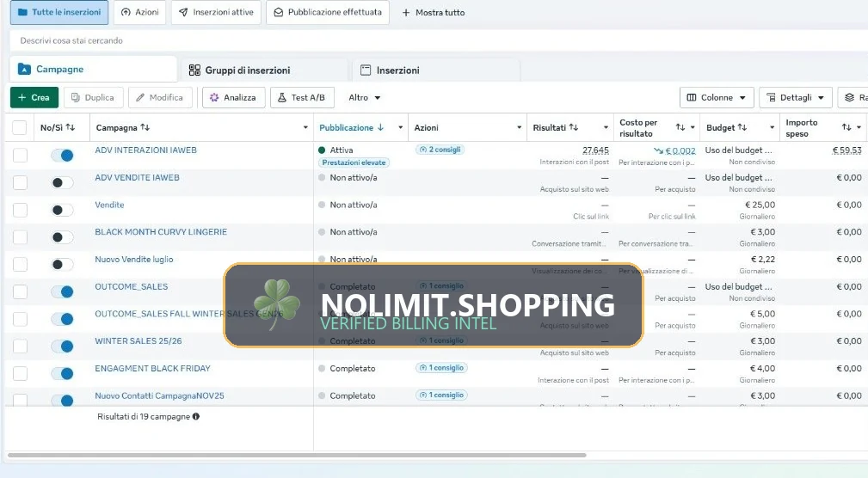Open Campagna column options dropdown arrow
This screenshot has width=868, height=478.
[x=305, y=127]
